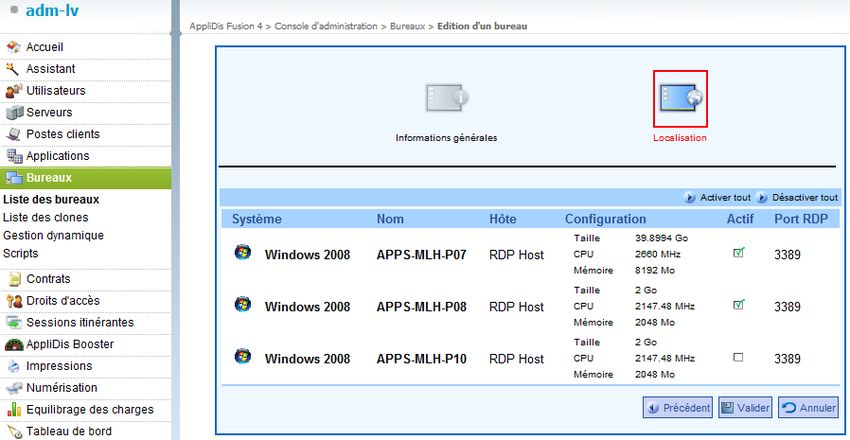Go to Liste des clones
Image resolution: width=850 pixels, height=440 pixels.
(x=45, y=218)
